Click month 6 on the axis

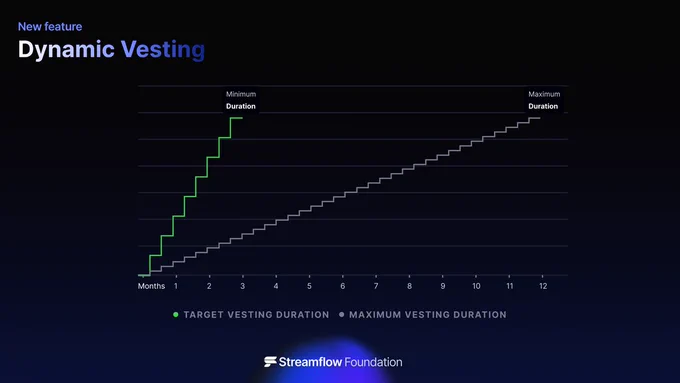pyautogui.click(x=343, y=286)
